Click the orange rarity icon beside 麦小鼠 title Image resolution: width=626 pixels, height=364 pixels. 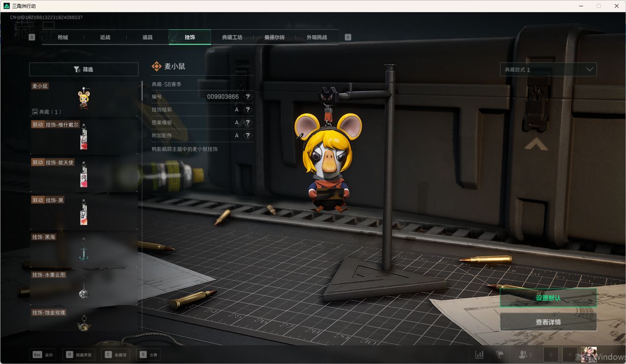pyautogui.click(x=156, y=67)
